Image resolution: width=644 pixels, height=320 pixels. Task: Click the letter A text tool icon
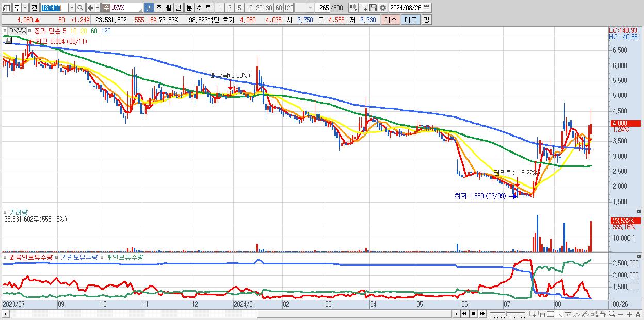pyautogui.click(x=638, y=314)
